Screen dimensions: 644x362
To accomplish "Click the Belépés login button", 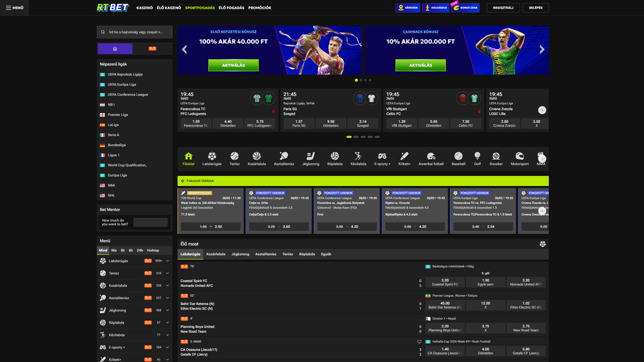I will coord(536,8).
